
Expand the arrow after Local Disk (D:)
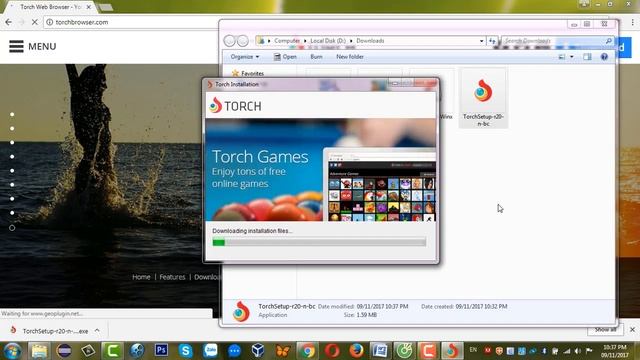351,41
